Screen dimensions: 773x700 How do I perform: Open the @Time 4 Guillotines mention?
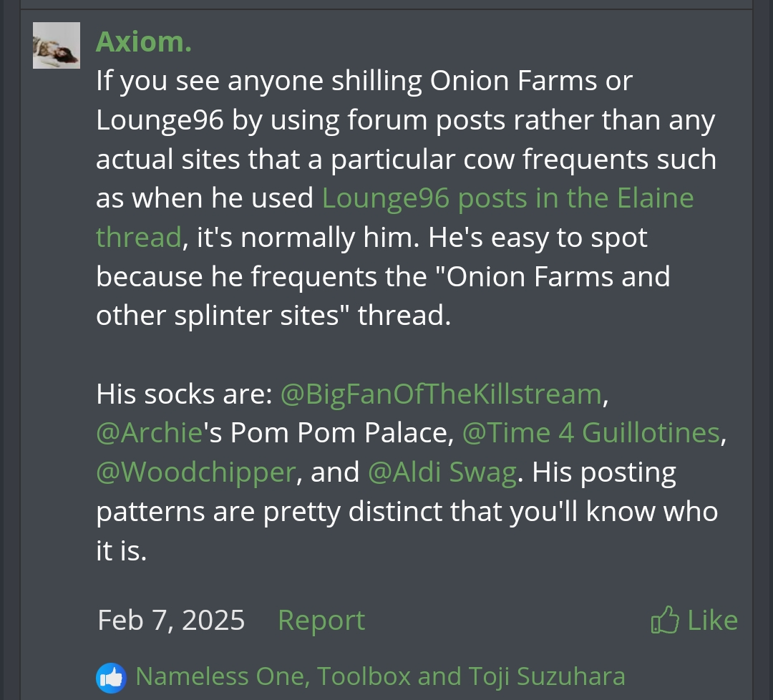590,433
